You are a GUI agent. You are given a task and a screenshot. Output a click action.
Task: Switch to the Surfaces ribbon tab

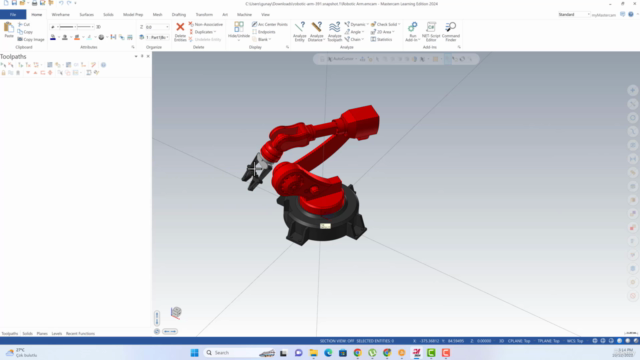coord(86,14)
